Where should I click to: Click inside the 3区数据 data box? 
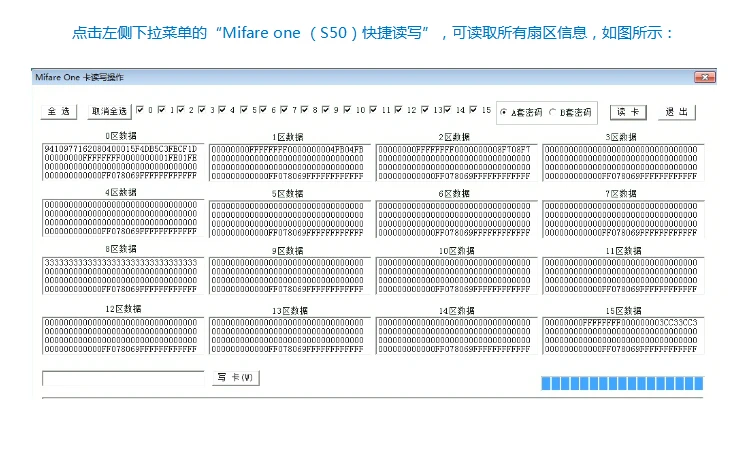[x=623, y=163]
